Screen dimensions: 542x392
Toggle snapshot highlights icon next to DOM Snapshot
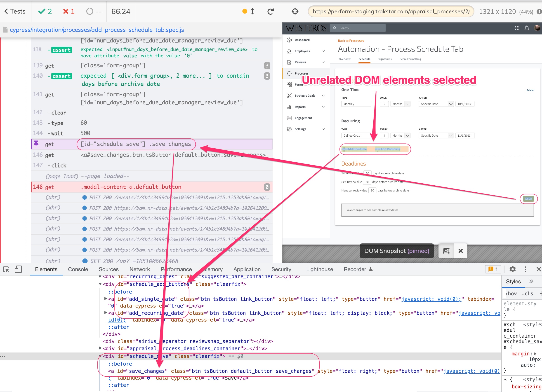click(x=446, y=251)
